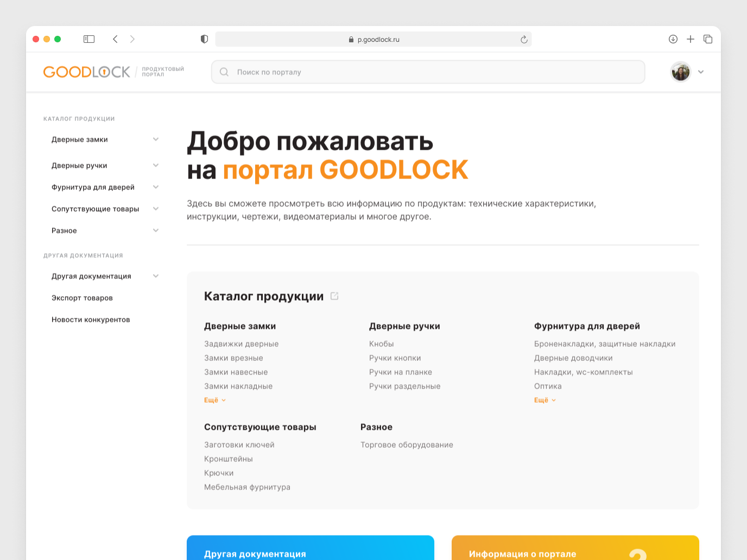Screen dimensions: 747x560
Task: Open Ручки на планке link
Action: pos(401,372)
